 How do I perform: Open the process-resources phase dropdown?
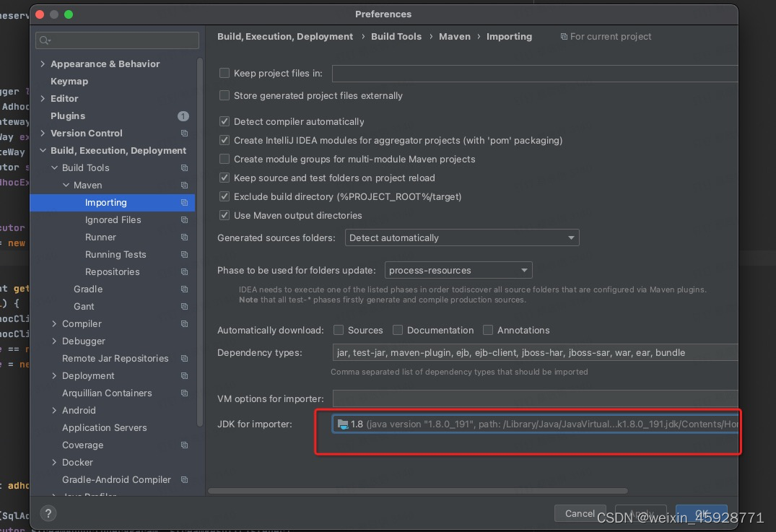point(525,270)
